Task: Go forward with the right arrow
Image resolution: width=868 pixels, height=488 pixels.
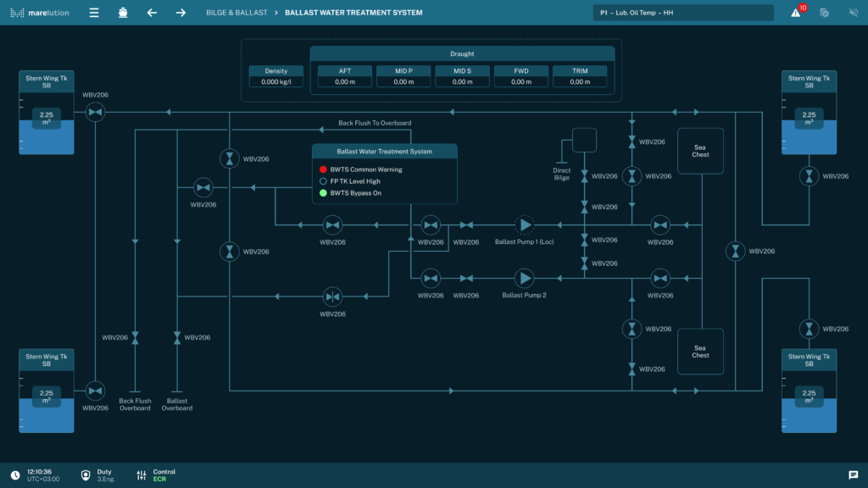Action: coord(181,13)
